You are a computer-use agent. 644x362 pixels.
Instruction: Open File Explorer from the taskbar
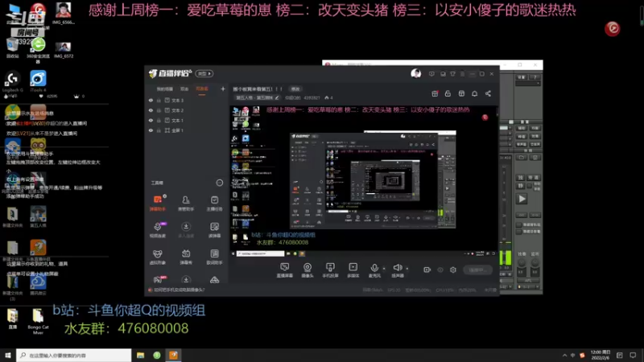tap(140, 355)
